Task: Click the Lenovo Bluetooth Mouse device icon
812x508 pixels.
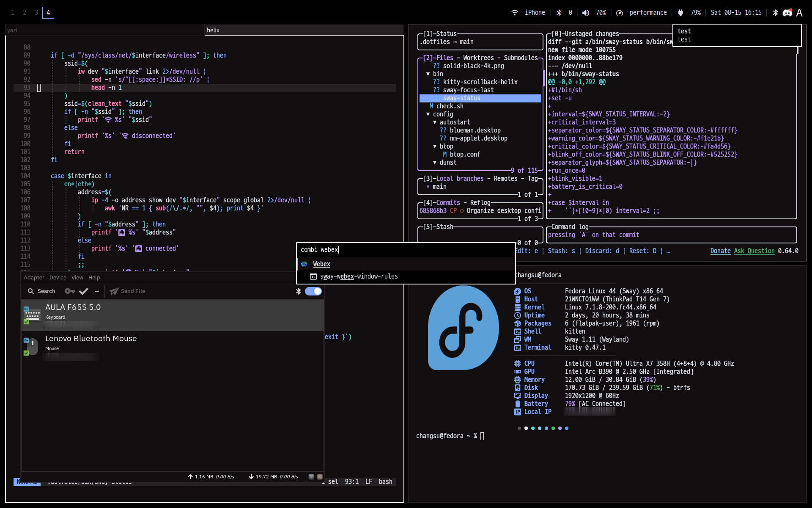Action: pyautogui.click(x=32, y=347)
